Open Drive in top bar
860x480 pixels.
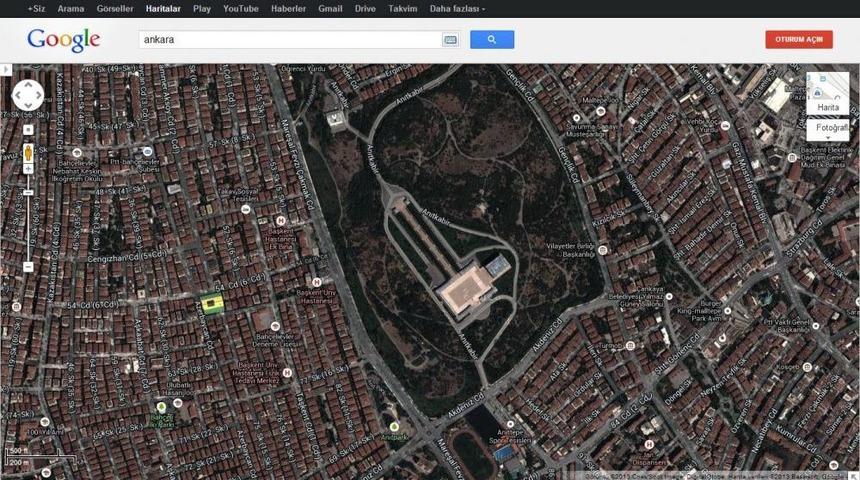click(365, 9)
